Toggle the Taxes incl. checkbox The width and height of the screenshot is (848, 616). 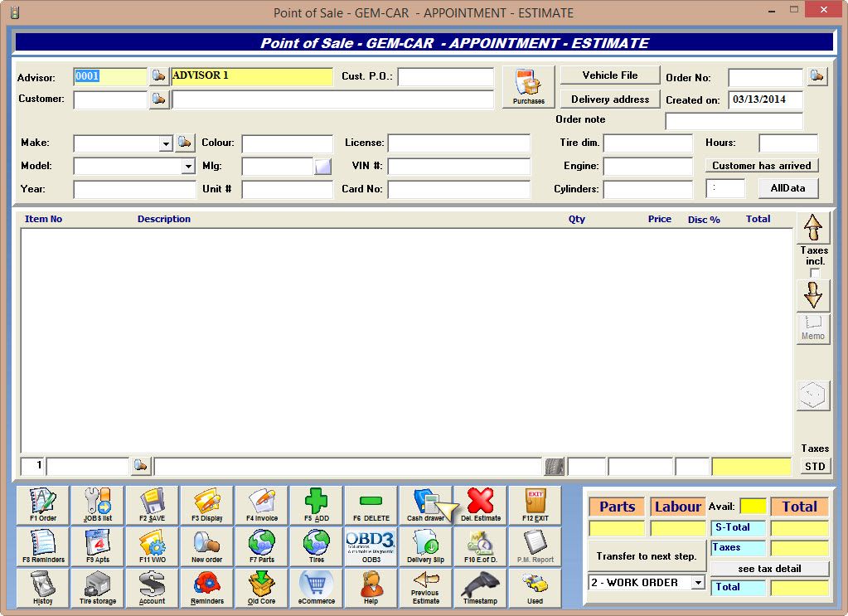pyautogui.click(x=814, y=274)
